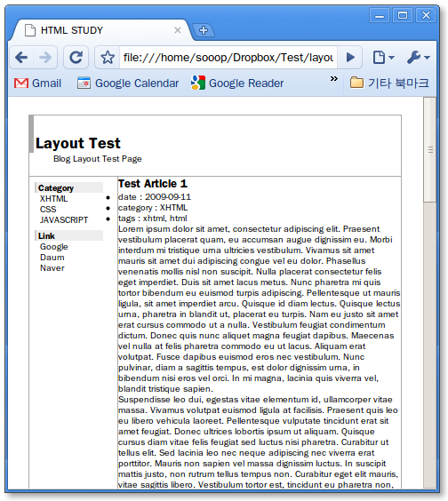Maximize the browser window
Image resolution: width=448 pixels, height=501 pixels.
pos(403,15)
